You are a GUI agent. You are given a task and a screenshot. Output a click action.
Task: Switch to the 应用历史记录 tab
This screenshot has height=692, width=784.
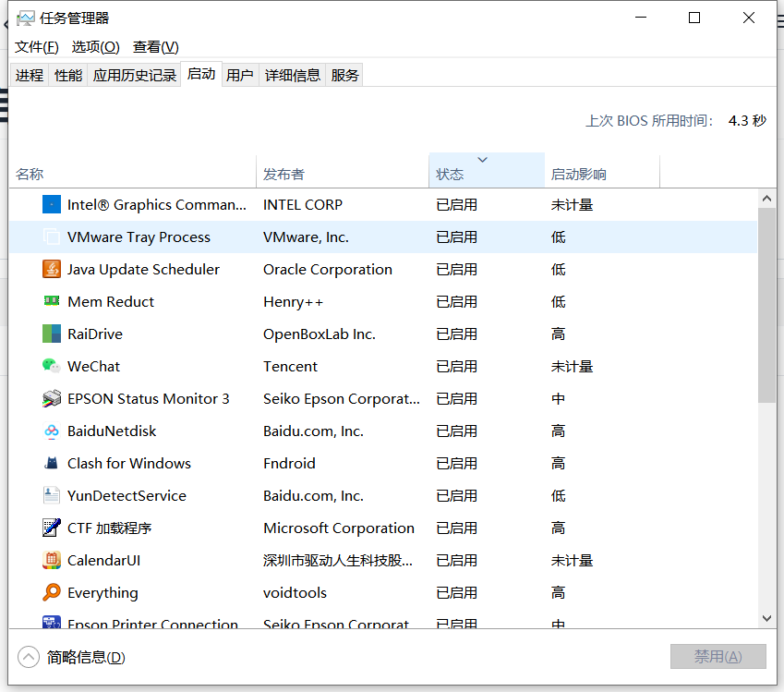(x=135, y=75)
